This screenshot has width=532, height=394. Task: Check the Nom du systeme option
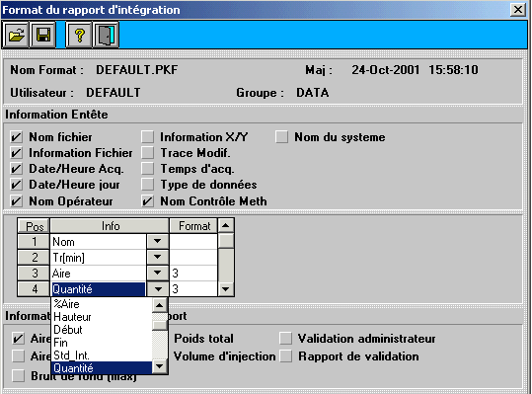281,137
